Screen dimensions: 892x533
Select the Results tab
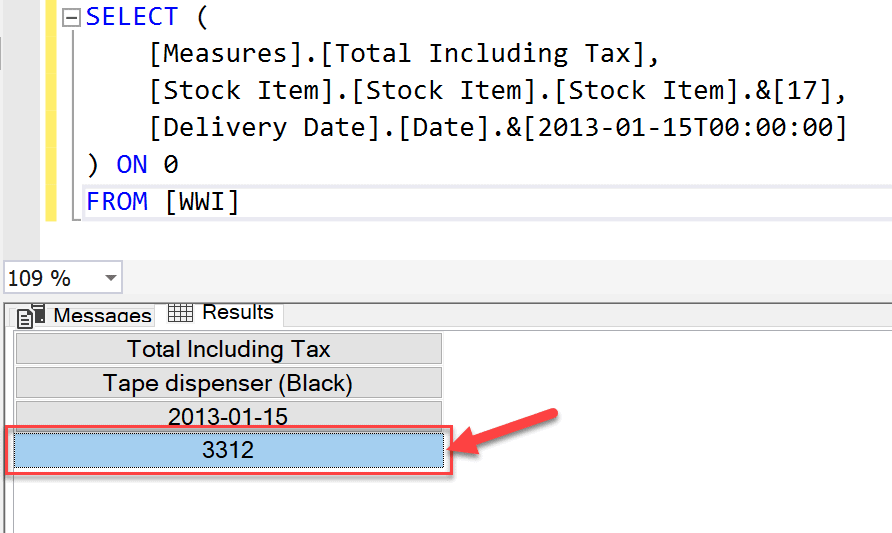[x=237, y=313]
